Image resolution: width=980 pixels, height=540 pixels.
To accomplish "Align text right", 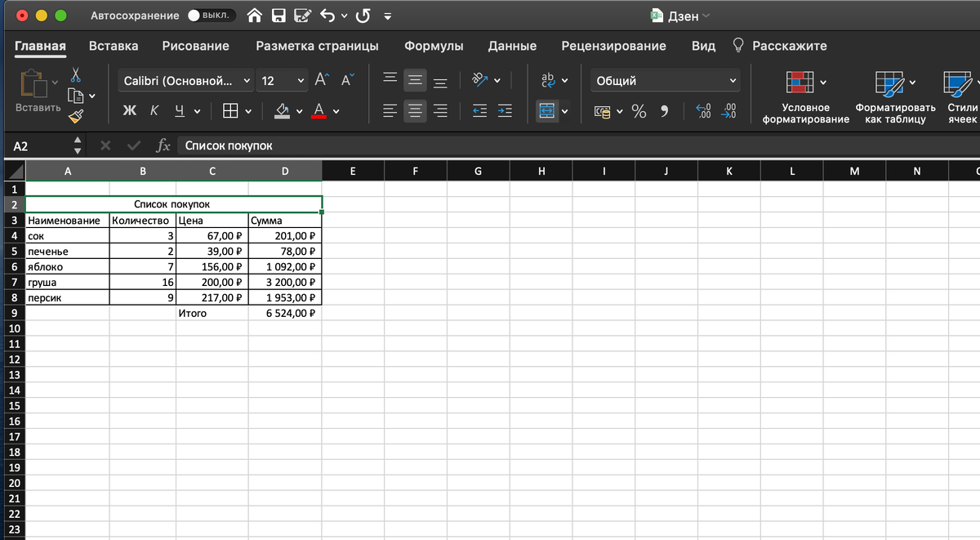I will point(440,111).
